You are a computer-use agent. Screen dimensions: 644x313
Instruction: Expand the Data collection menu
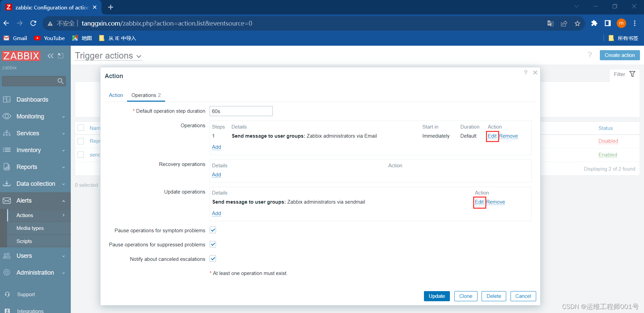click(x=64, y=184)
